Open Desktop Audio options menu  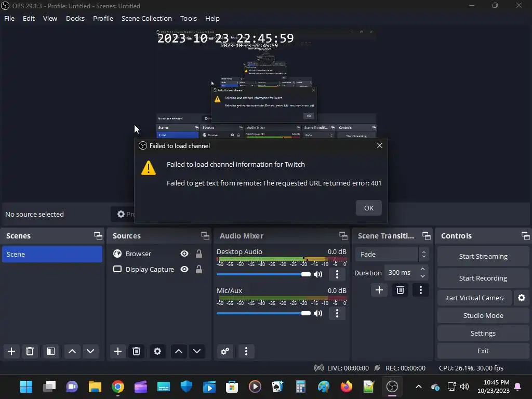coord(337,274)
